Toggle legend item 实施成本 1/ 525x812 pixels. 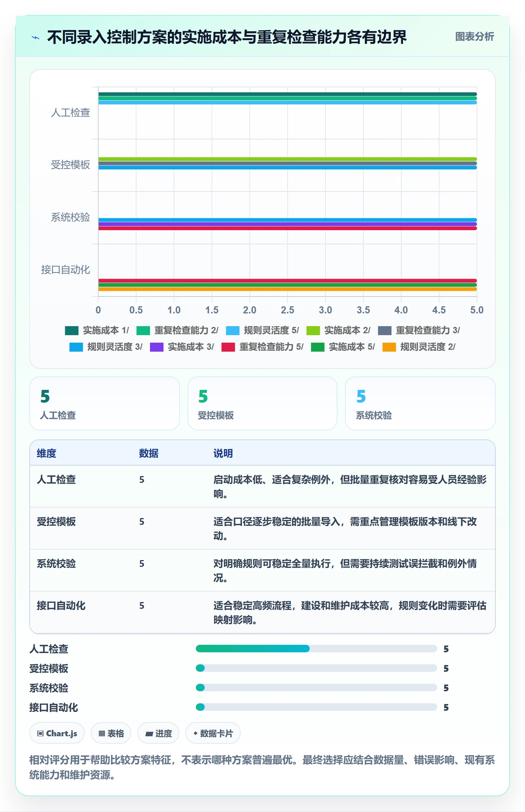(97, 330)
